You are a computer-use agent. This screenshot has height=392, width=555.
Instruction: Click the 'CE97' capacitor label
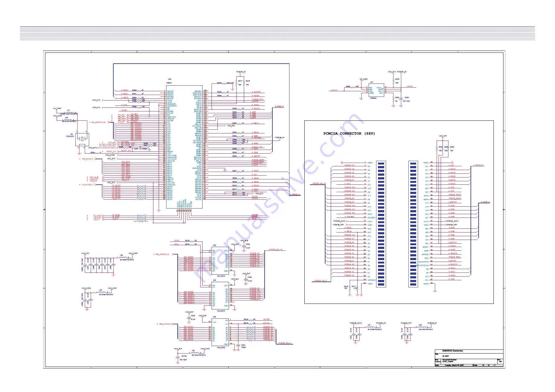407,97
